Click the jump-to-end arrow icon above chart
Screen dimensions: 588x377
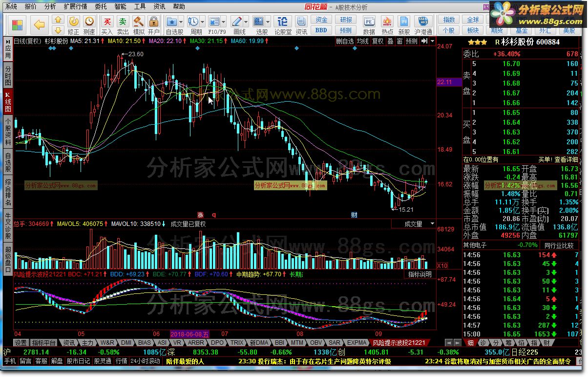(424, 41)
